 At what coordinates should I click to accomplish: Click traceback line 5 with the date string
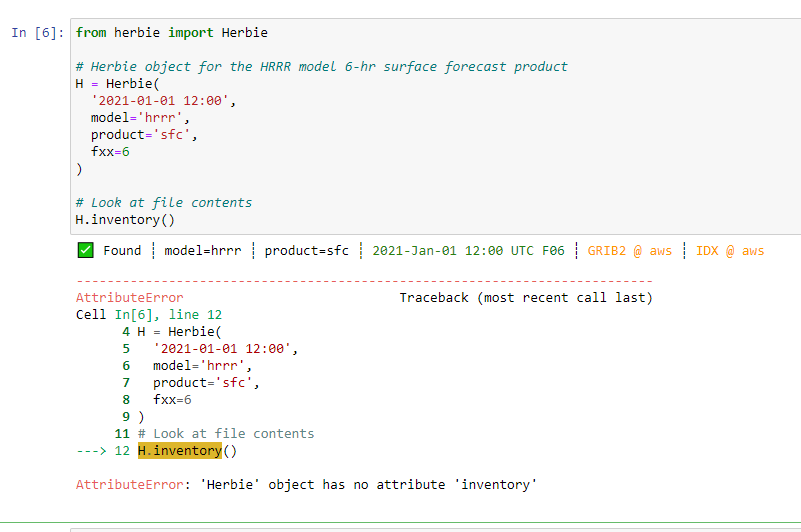210,349
